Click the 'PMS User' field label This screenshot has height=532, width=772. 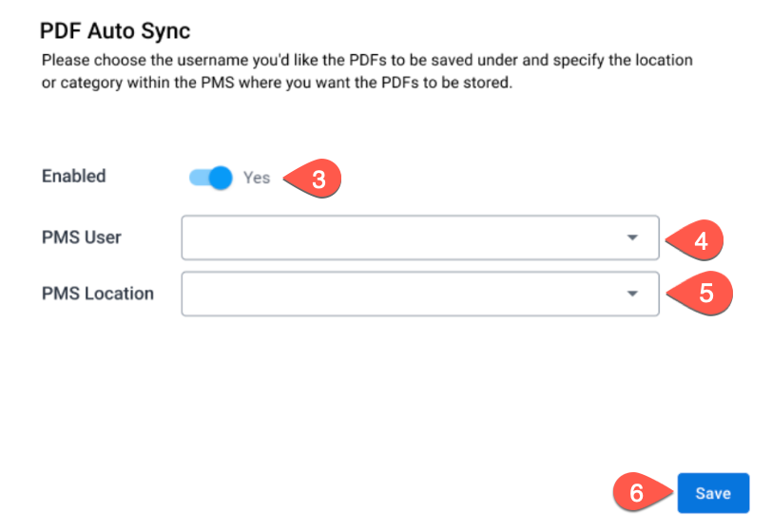(82, 237)
